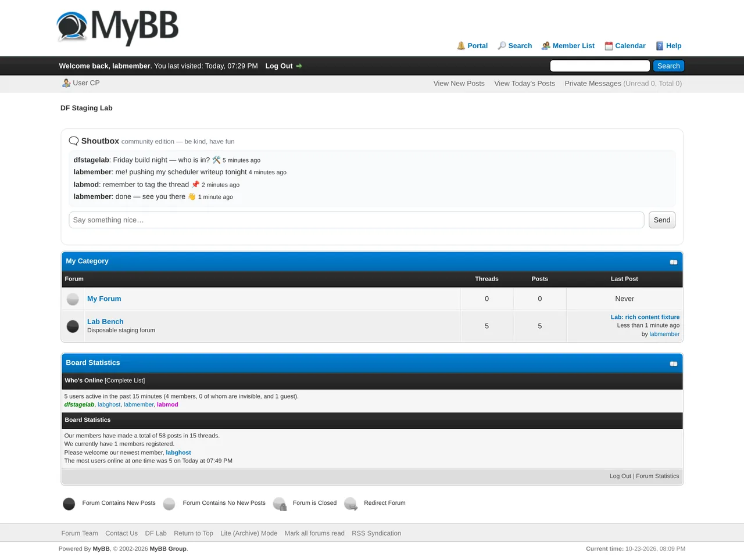The height and width of the screenshot is (560, 744).
Task: Click the User CP avatar icon
Action: (x=66, y=83)
